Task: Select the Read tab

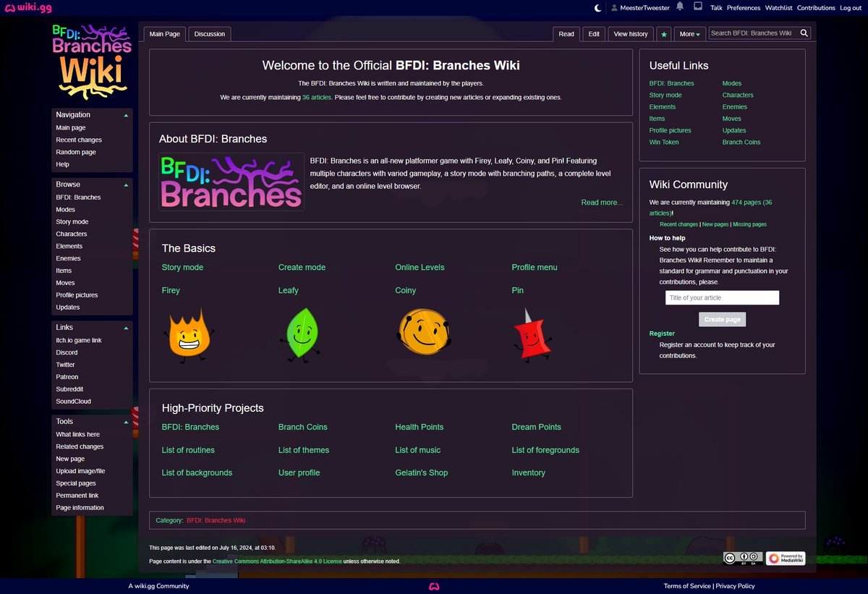Action: pyautogui.click(x=566, y=34)
